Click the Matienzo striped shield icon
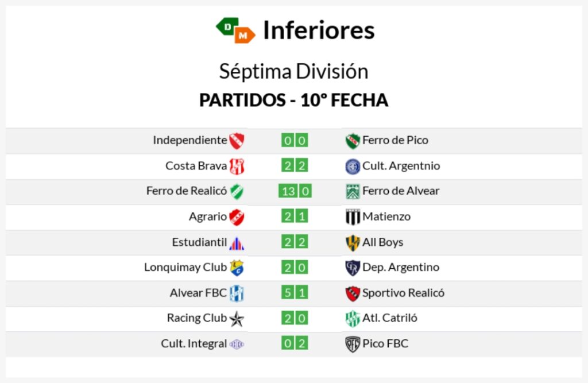Image resolution: width=588 pixels, height=383 pixels. coord(352,217)
